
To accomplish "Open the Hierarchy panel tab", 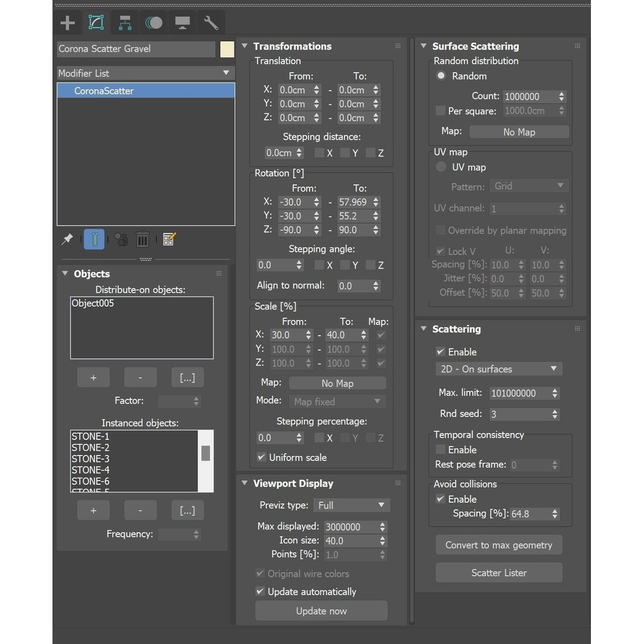I will [x=125, y=23].
